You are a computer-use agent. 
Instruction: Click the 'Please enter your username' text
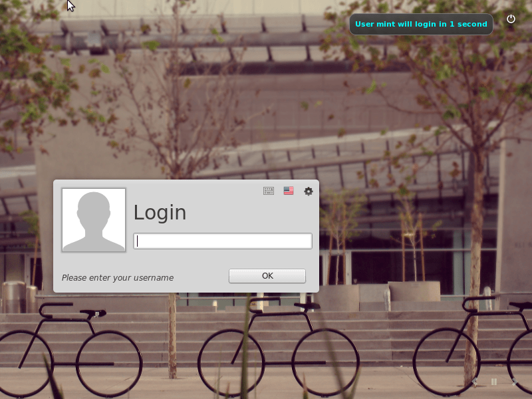click(118, 278)
